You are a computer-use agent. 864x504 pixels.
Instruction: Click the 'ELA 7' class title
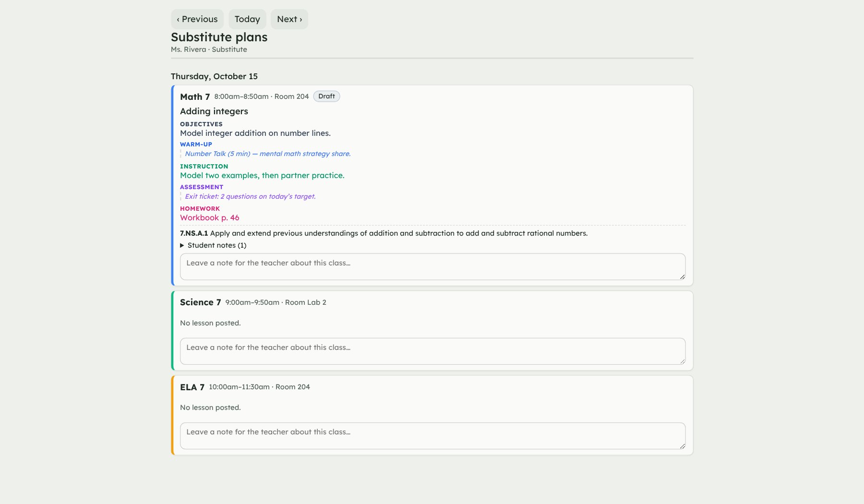point(192,387)
